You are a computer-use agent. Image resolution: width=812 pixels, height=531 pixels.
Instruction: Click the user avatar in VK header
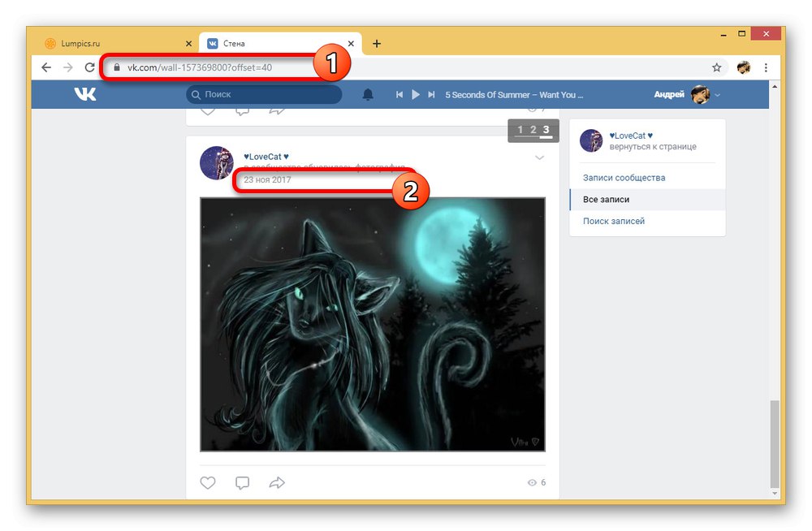click(700, 94)
